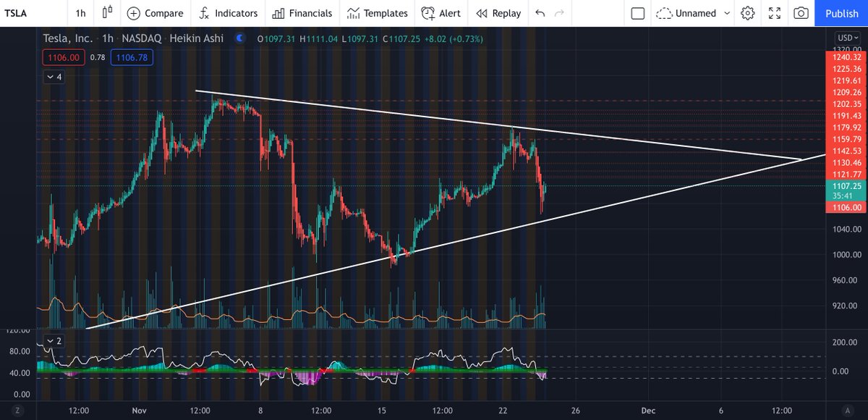Publish the chart idea
Image resolution: width=868 pixels, height=420 pixels.
[842, 13]
